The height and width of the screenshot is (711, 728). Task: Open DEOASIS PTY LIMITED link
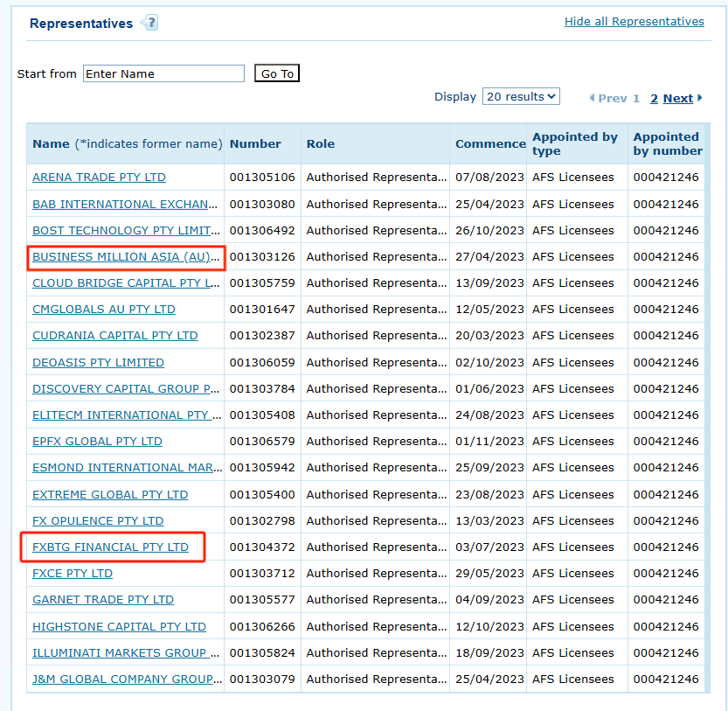click(x=98, y=363)
